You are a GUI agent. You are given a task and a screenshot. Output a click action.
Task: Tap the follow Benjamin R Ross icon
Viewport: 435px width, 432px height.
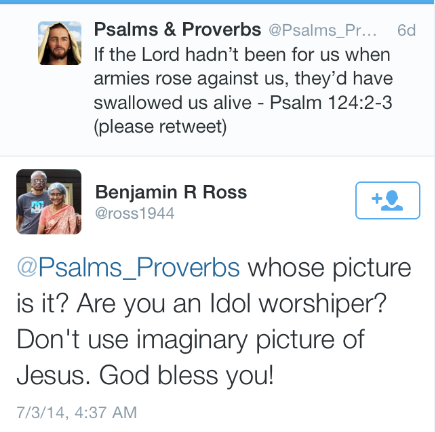click(x=387, y=200)
